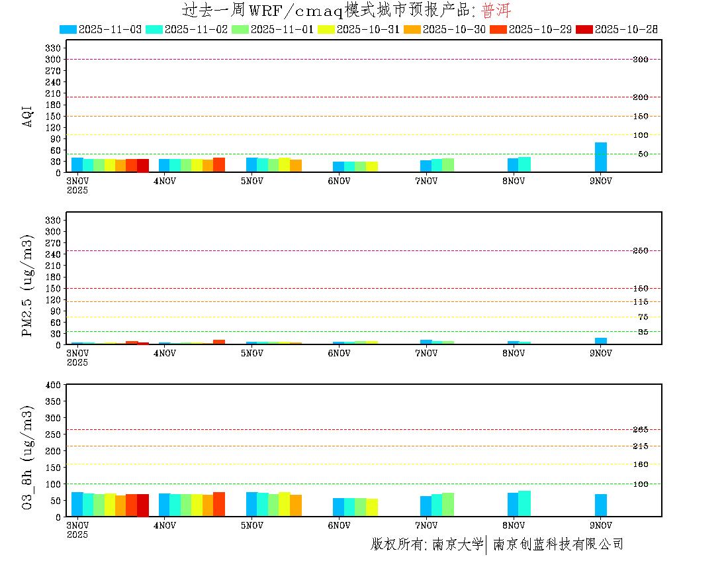Click the green 7NOV bar in AQI chart

click(x=448, y=165)
